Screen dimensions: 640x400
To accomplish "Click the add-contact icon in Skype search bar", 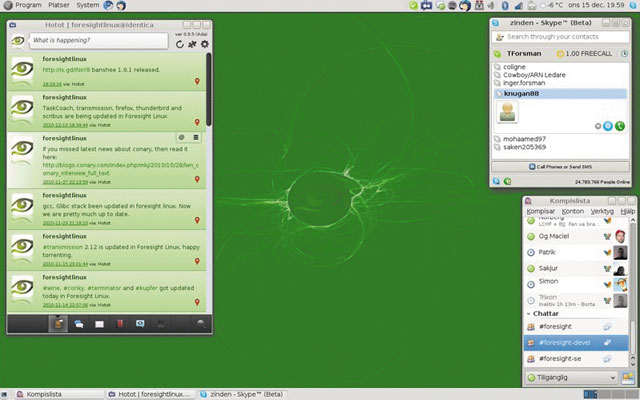I will [x=500, y=37].
